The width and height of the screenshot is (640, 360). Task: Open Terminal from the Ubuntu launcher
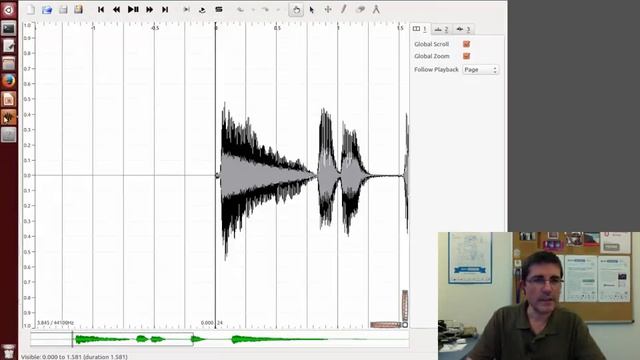point(9,29)
